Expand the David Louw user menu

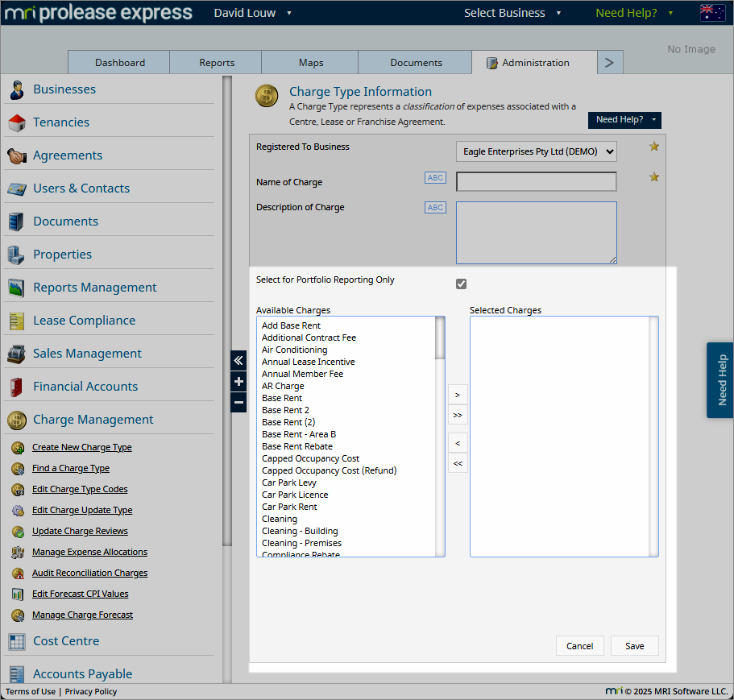point(252,13)
